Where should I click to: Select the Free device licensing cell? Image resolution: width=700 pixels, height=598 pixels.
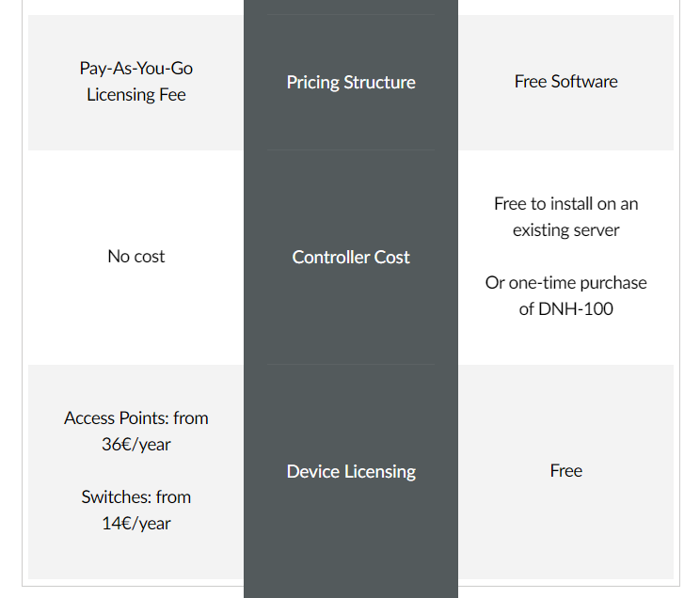coord(566,471)
